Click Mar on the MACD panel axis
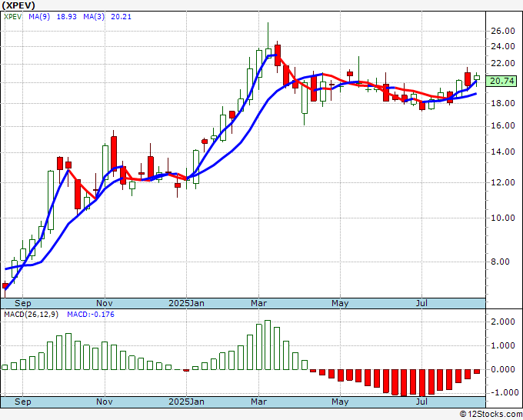The width and height of the screenshot is (523, 420). (x=259, y=402)
